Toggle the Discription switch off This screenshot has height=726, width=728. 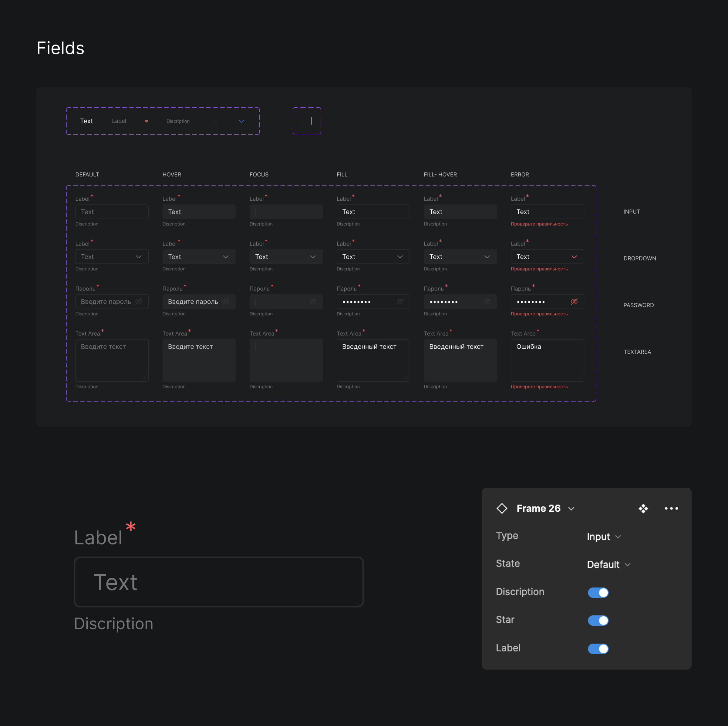coord(598,592)
